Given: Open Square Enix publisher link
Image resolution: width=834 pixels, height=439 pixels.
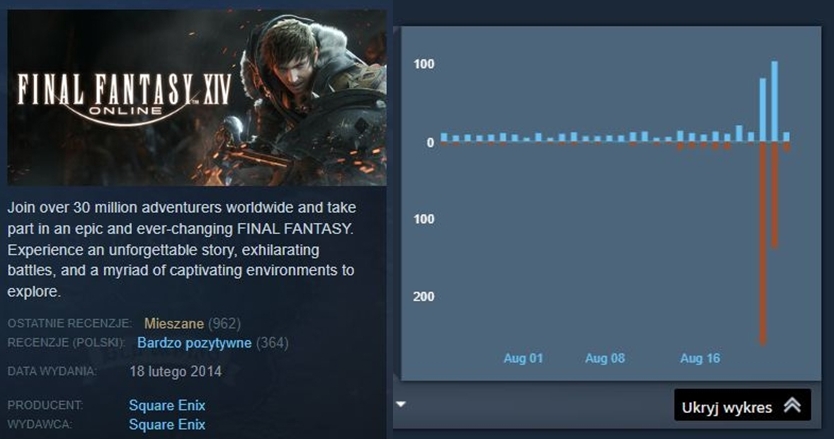Looking at the screenshot, I should pos(167,425).
